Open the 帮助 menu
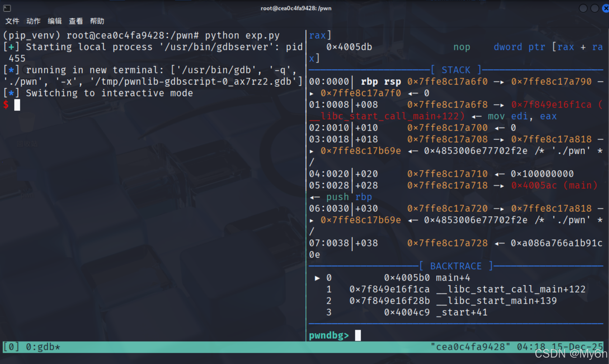Screen dimensions: 609x364 [x=97, y=21]
